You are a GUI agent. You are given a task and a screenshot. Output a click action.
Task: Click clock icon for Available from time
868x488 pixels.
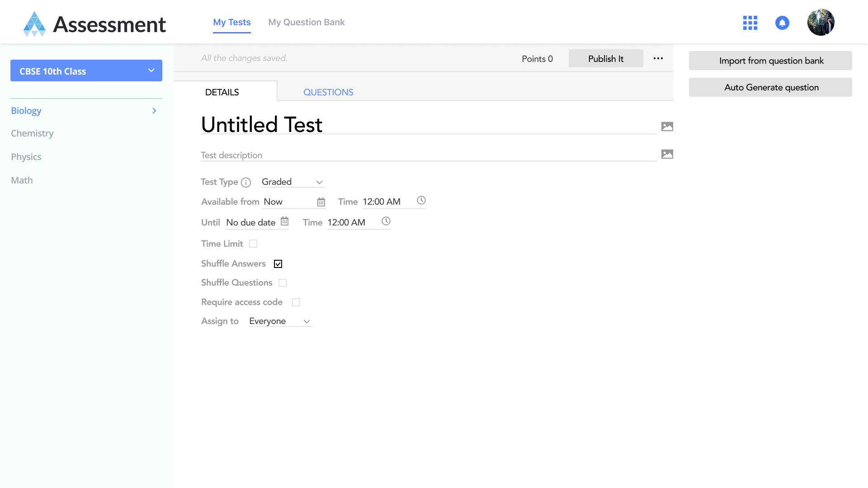(x=421, y=200)
